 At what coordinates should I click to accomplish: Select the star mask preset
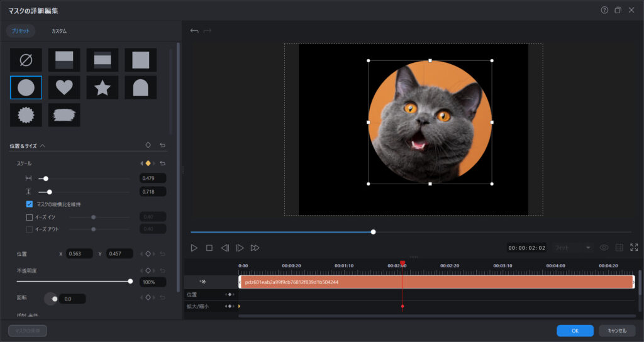click(102, 87)
